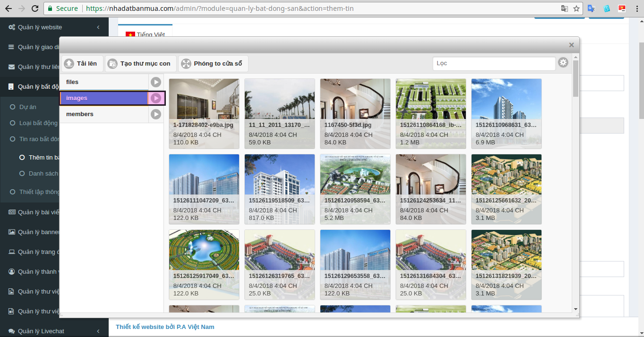The width and height of the screenshot is (644, 337).
Task: Select thumbnail 15126110968631_63
Action: [x=507, y=114]
